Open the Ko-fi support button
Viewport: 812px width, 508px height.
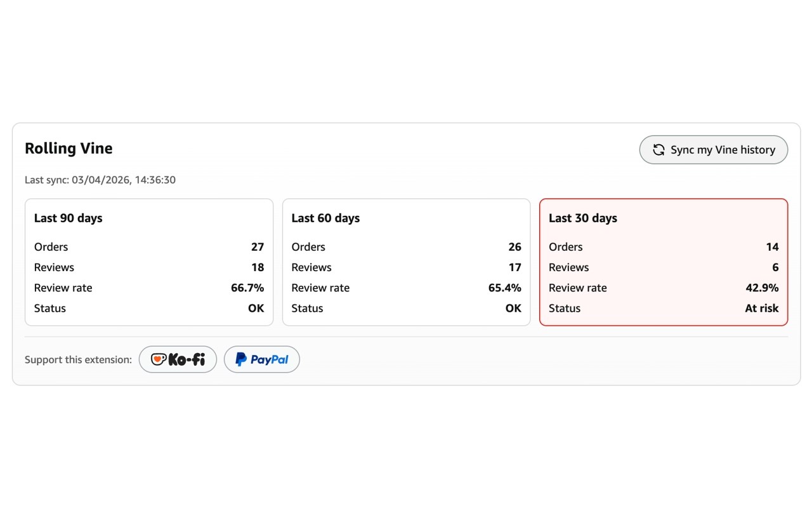pos(178,359)
